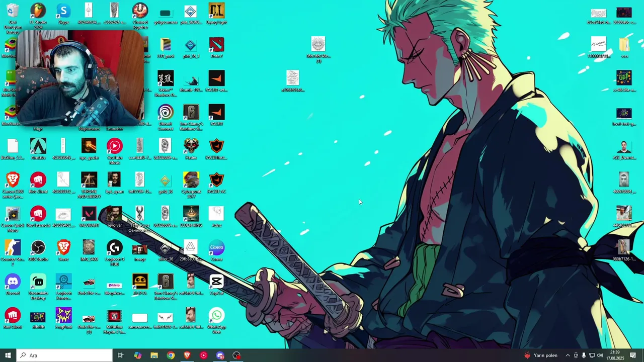Select the Logitech G HUB icon
The image size is (644, 362).
pyautogui.click(x=114, y=253)
